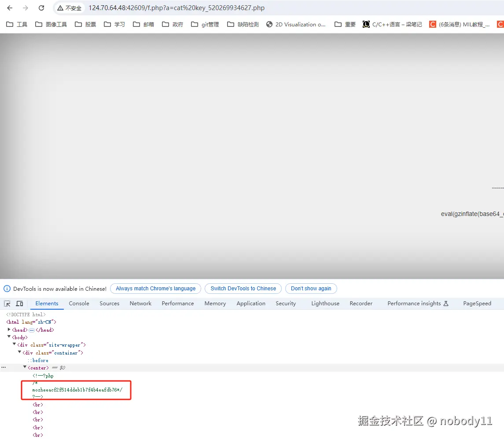Click Switch DevTools to Chinese
This screenshot has height=439, width=504.
243,289
